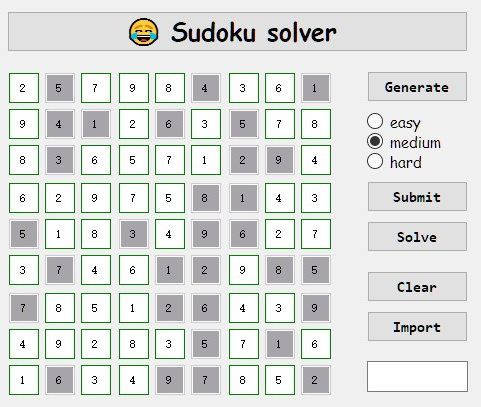Click the white cell with 6 in last column
The image size is (481, 407).
click(x=316, y=344)
